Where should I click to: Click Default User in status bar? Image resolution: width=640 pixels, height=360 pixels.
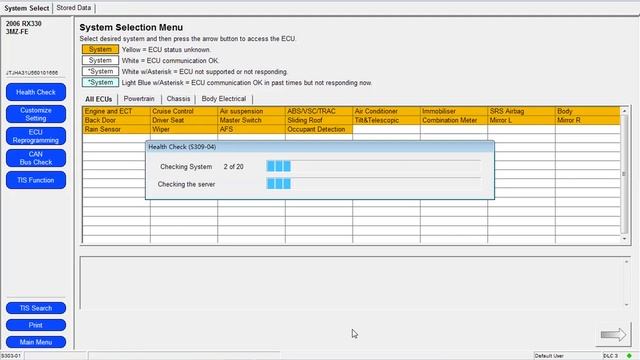tap(549, 356)
